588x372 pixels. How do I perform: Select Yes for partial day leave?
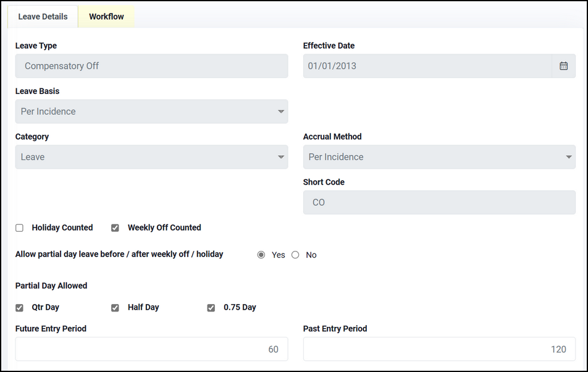[x=261, y=255]
